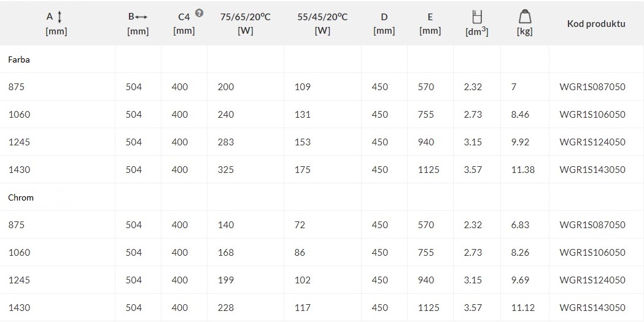Click the width arrow icon beside B
Screen dimensions: 644x322
(141, 17)
